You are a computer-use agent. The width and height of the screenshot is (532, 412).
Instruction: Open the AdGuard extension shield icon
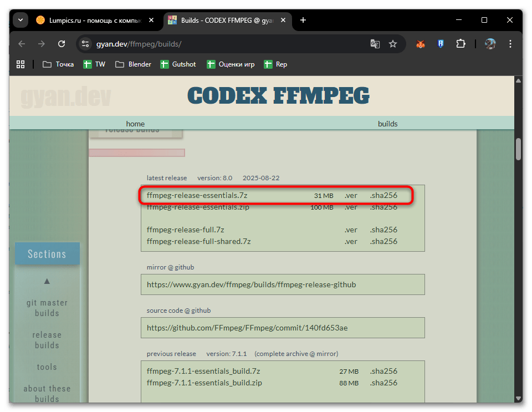point(440,44)
